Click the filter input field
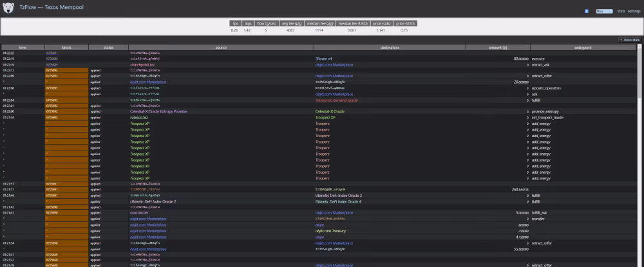The width and height of the screenshot is (644, 267). [x=603, y=11]
